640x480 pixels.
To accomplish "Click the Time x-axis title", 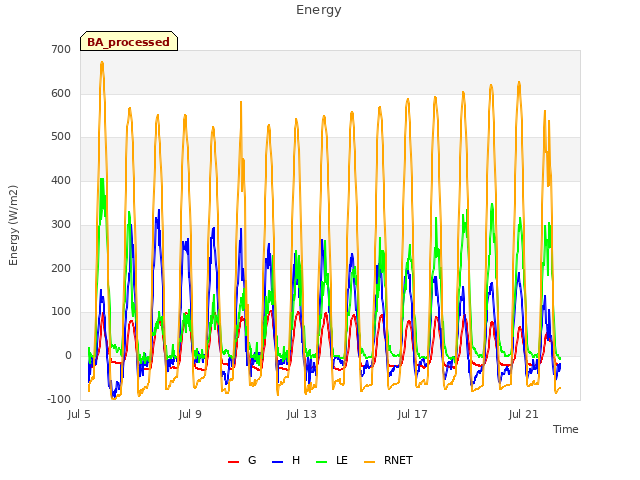I will (x=566, y=429).
